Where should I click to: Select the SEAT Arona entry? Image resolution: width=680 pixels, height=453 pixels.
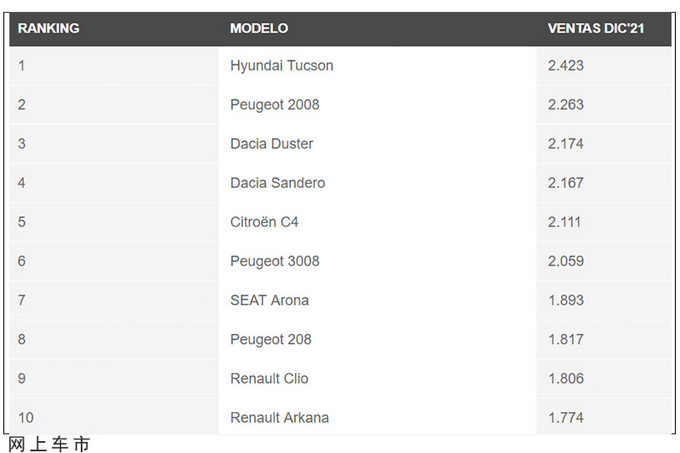tap(269, 300)
